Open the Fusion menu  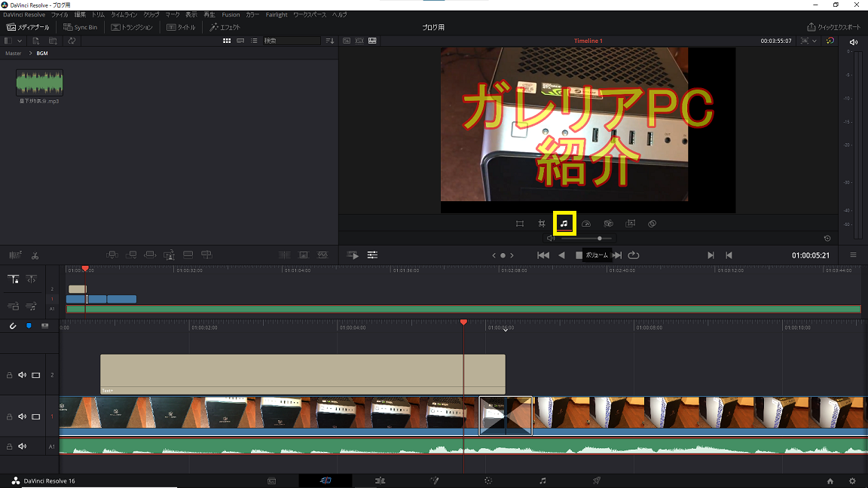[231, 15]
